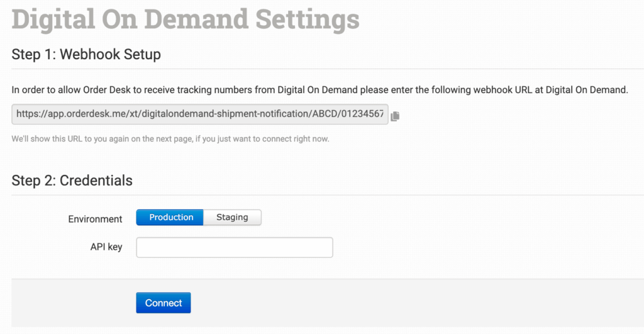Click the divider line under Credentials heading
The image size is (644, 334).
click(x=327, y=195)
